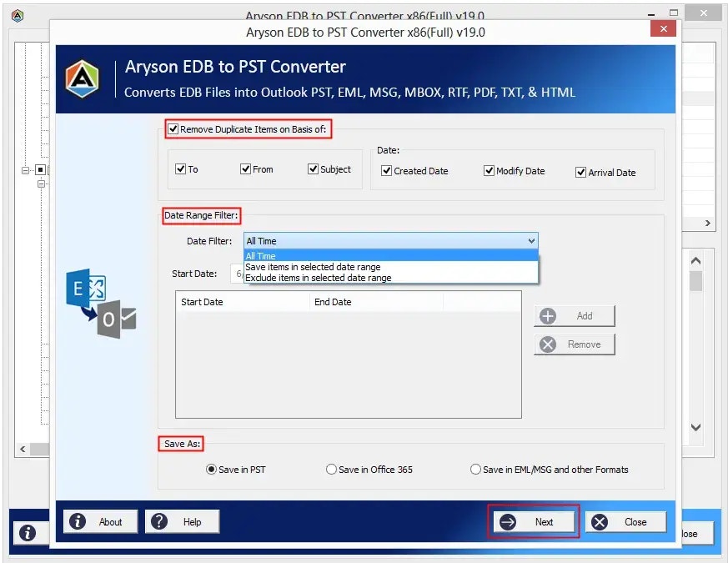Image resolution: width=728 pixels, height=563 pixels.
Task: Open the Date Filter dropdown arrow
Action: tap(531, 240)
